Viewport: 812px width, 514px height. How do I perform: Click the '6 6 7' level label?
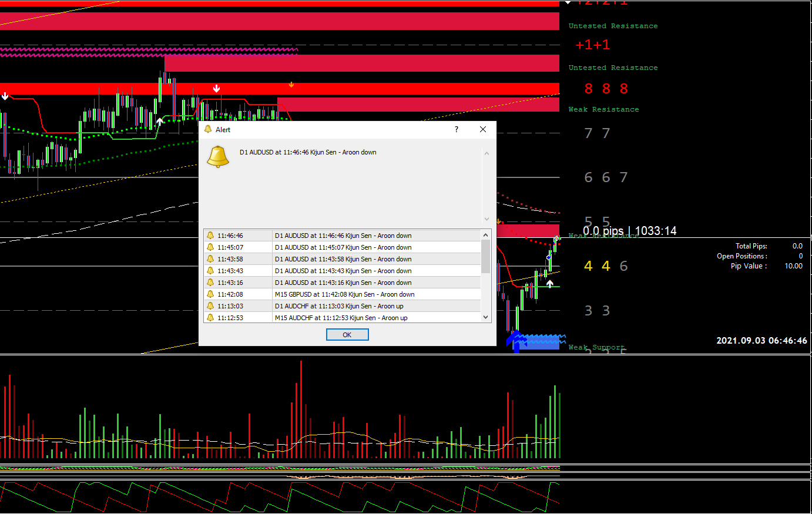(x=606, y=177)
